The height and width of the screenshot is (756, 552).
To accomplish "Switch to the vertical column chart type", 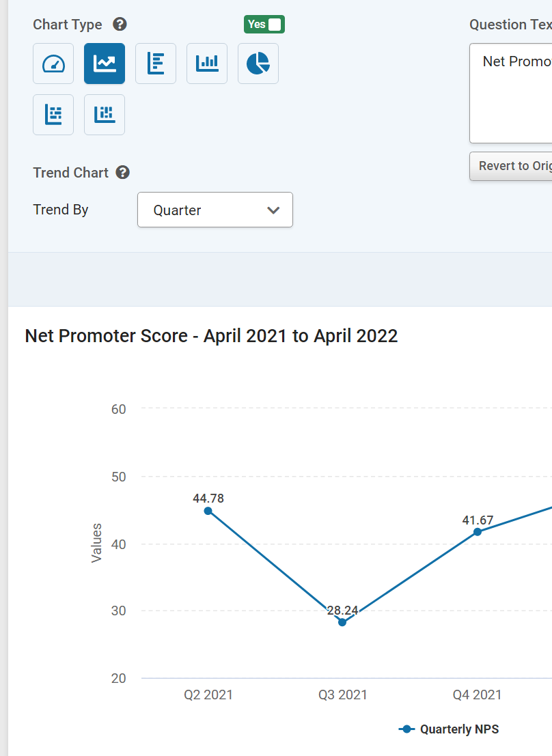I will [207, 64].
